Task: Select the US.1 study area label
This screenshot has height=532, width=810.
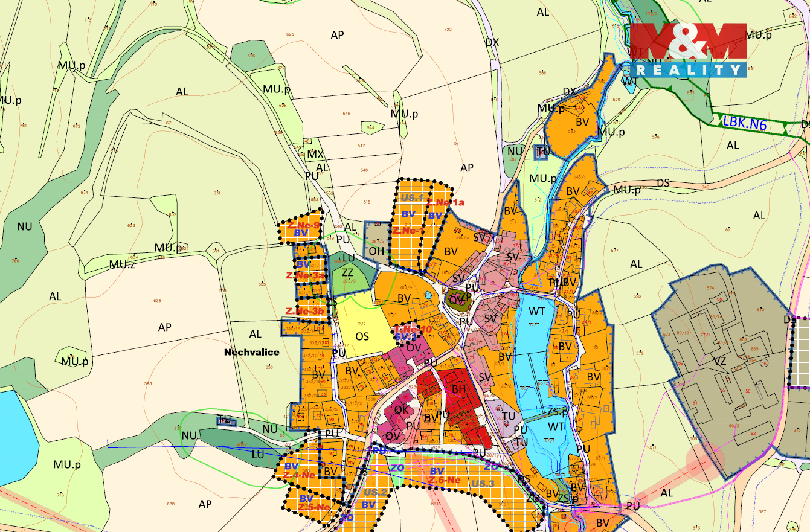Action: coord(411,198)
